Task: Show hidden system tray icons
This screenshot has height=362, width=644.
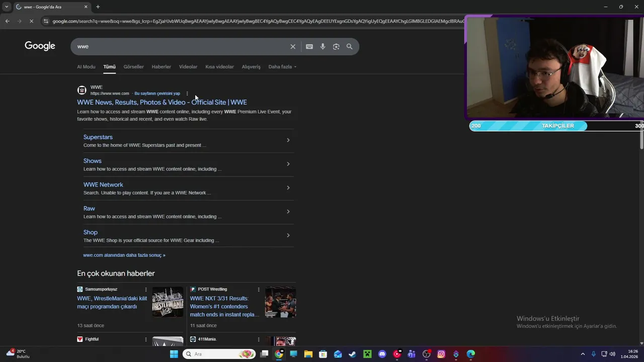Action: [583, 354]
